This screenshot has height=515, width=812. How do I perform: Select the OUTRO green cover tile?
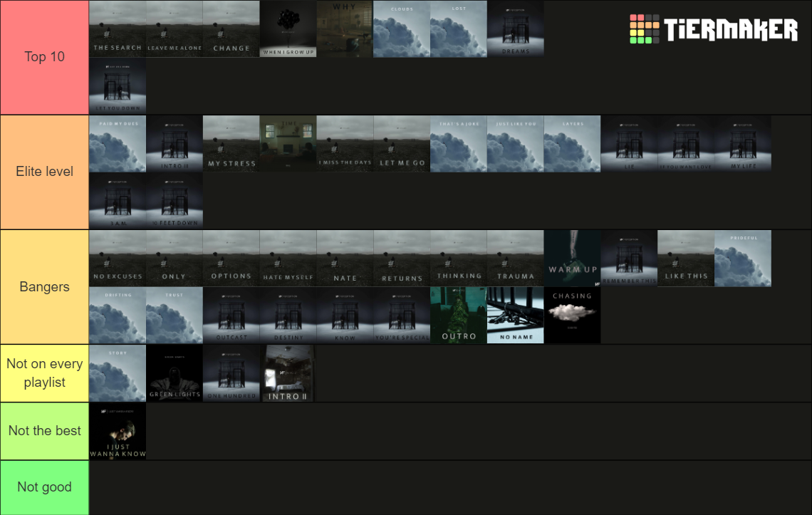459,316
